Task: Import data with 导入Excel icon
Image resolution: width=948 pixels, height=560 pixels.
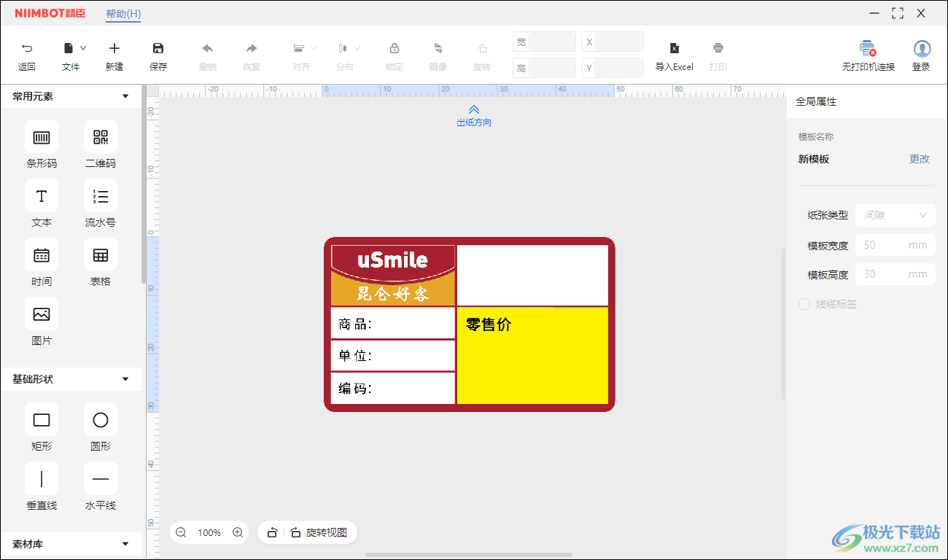Action: 675,48
